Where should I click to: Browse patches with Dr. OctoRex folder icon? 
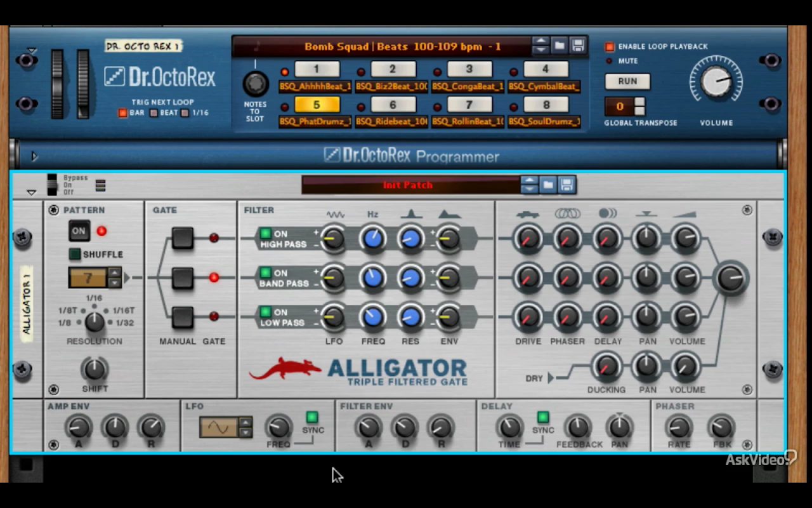click(560, 46)
